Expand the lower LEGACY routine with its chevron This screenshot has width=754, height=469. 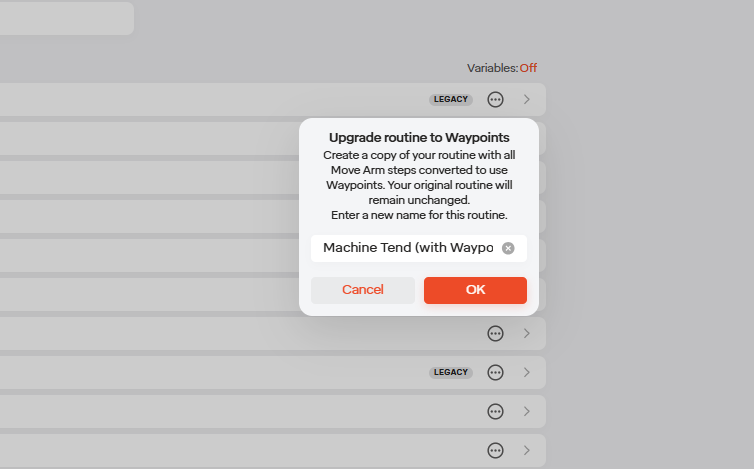pos(527,372)
